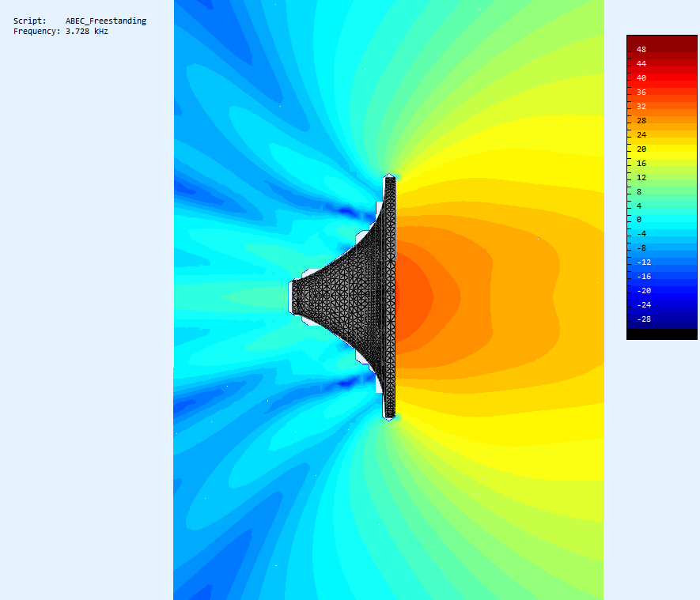The width and height of the screenshot is (700, 600).
Task: Click the 3.728 kHz frequency value
Action: click(86, 32)
